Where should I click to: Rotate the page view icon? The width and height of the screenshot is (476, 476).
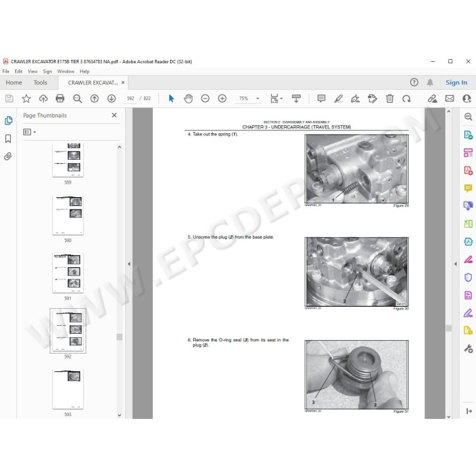tap(407, 99)
